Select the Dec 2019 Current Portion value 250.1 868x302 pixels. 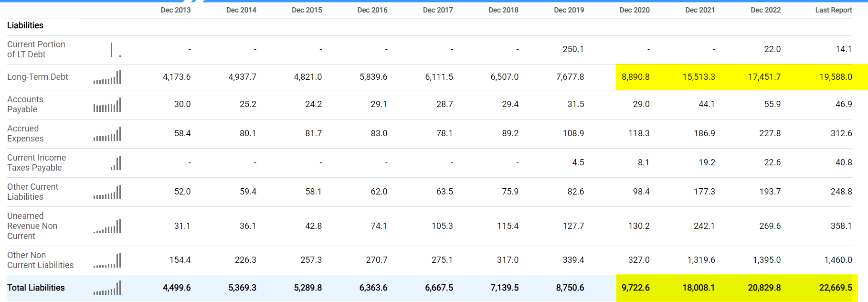coord(573,49)
